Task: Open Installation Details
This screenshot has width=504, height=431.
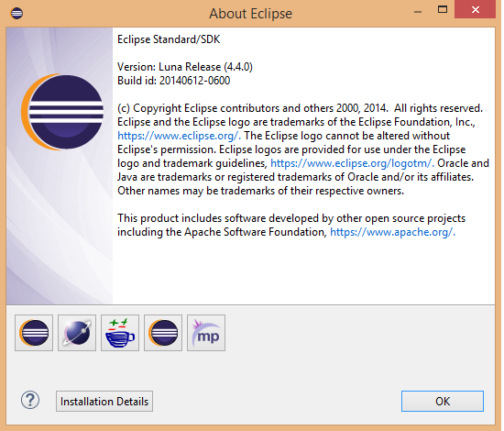Action: [x=104, y=401]
